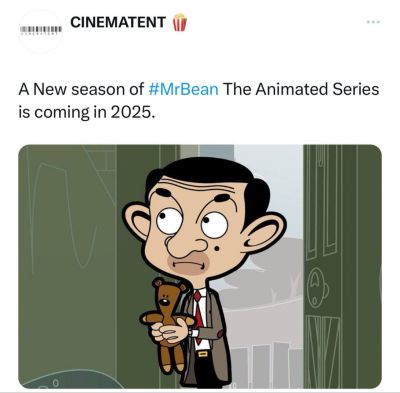This screenshot has width=400, height=393.
Task: Open the CINEMATENT profile avatar
Action: pyautogui.click(x=41, y=31)
